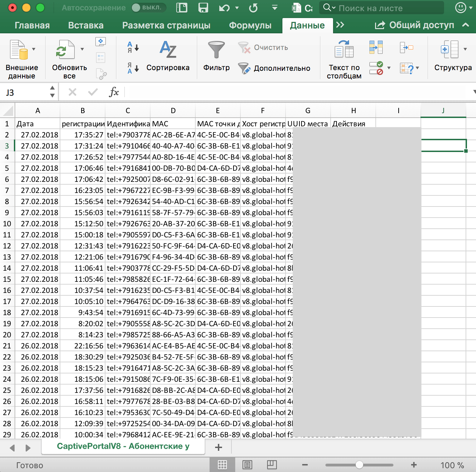
Task: Open the Формулы ribbon tab
Action: 250,25
